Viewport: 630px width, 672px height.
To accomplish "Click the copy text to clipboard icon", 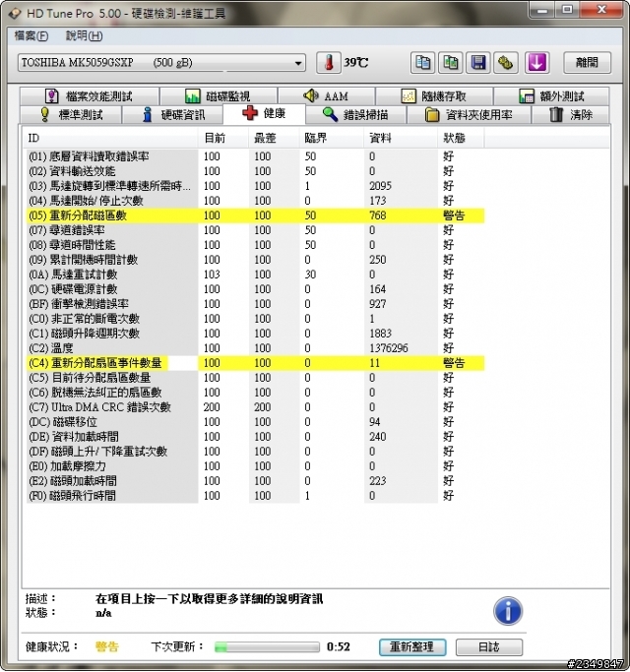I will pyautogui.click(x=423, y=63).
